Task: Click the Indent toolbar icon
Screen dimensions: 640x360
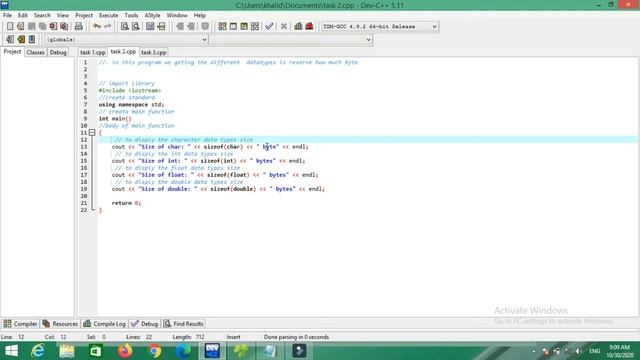Action: click(180, 27)
